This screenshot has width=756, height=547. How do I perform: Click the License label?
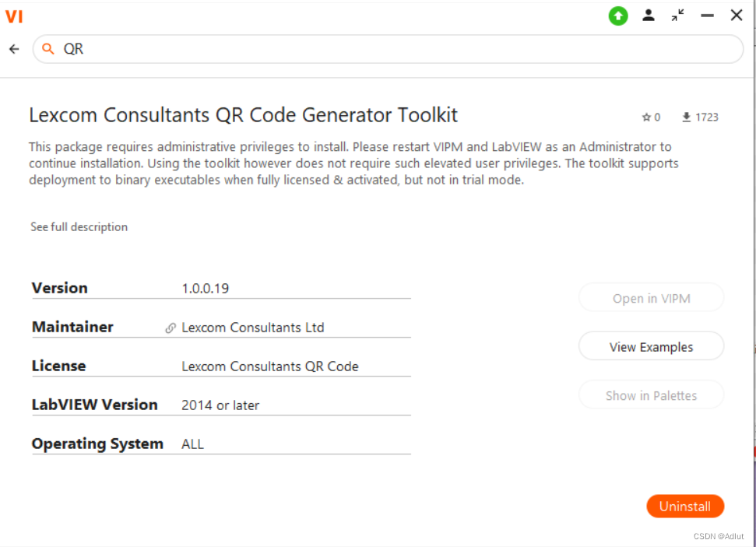[x=59, y=366]
